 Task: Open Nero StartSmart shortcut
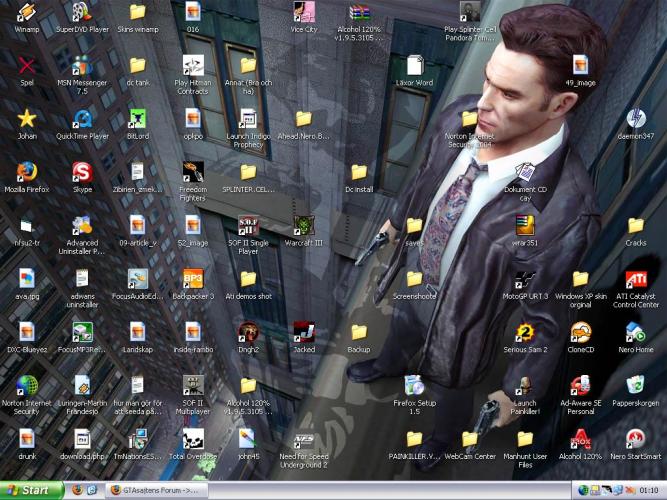(635, 439)
